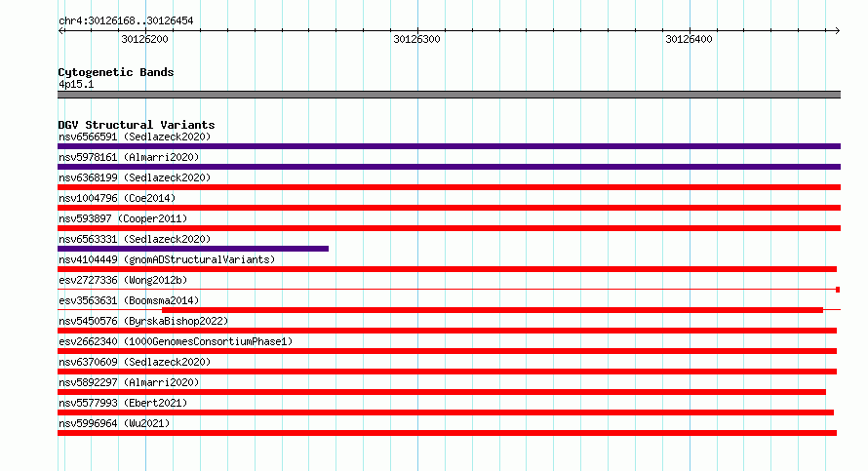Select variant label nsv5892297 (Almarri2020)

click(129, 382)
